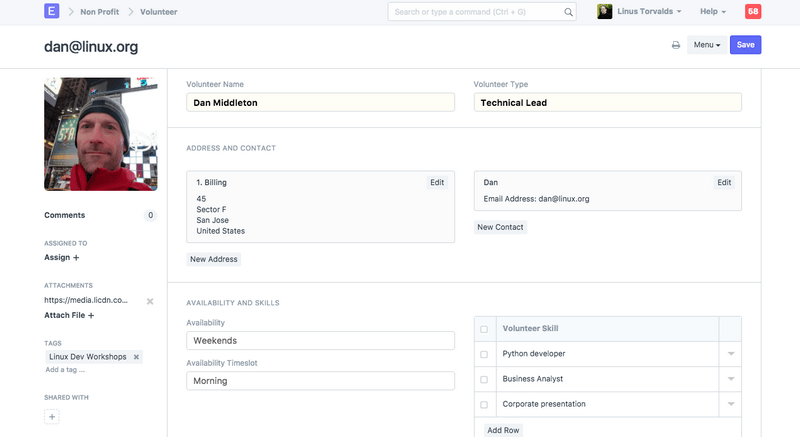This screenshot has height=437, width=800.
Task: Expand the Corporate presentation row arrow
Action: (730, 404)
